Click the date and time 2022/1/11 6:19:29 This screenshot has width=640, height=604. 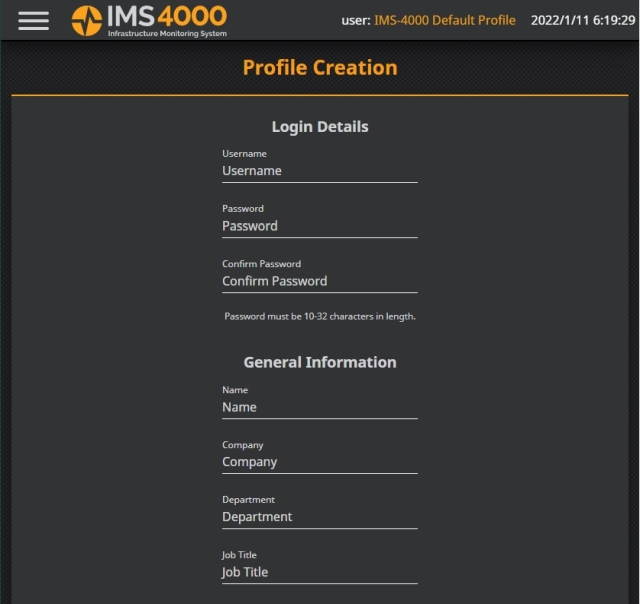click(x=583, y=20)
